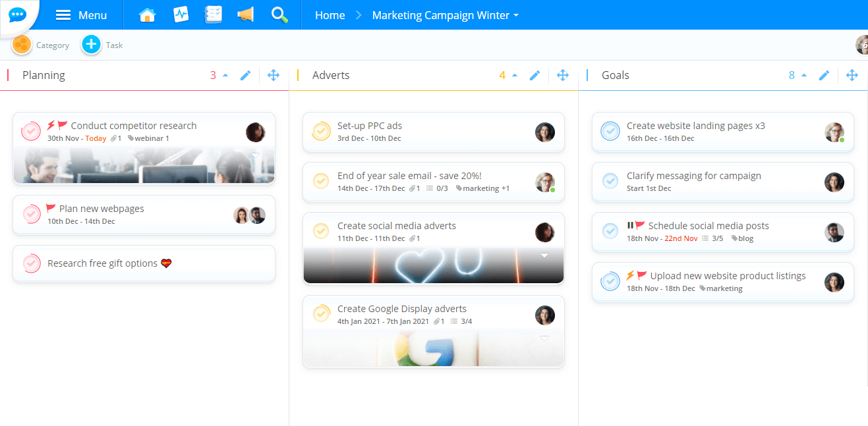Screen dimensions: 868x426
Task: Collapse cover image on competitor research card
Action: (x=255, y=155)
